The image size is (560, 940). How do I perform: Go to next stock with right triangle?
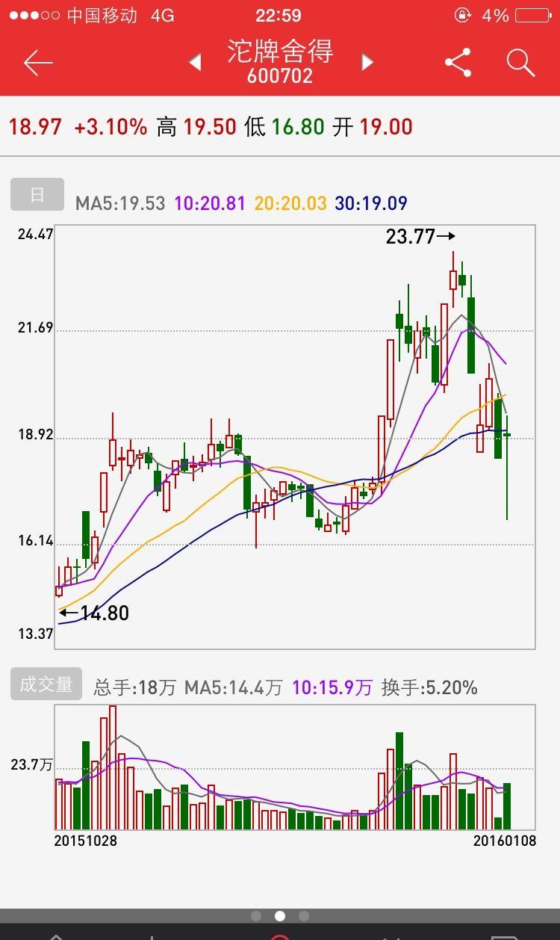click(x=367, y=63)
